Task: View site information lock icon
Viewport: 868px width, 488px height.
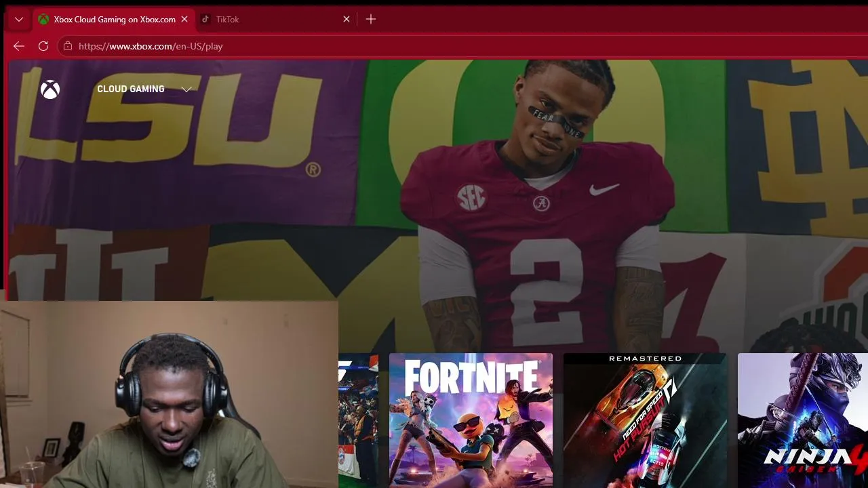Action: tap(67, 46)
